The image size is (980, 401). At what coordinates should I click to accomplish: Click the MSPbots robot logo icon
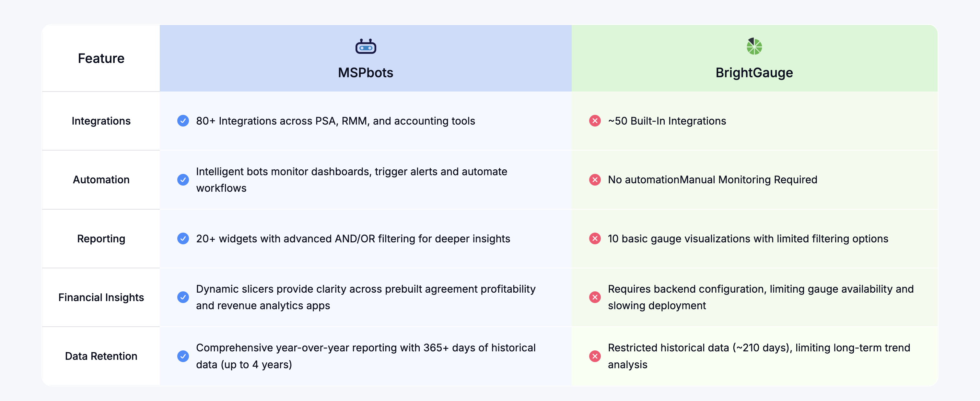coord(366,46)
